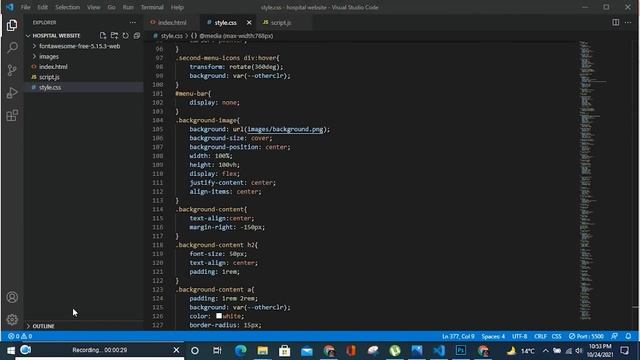This screenshot has width=640, height=360.
Task: Click the New File icon in Explorer
Action: (x=103, y=36)
